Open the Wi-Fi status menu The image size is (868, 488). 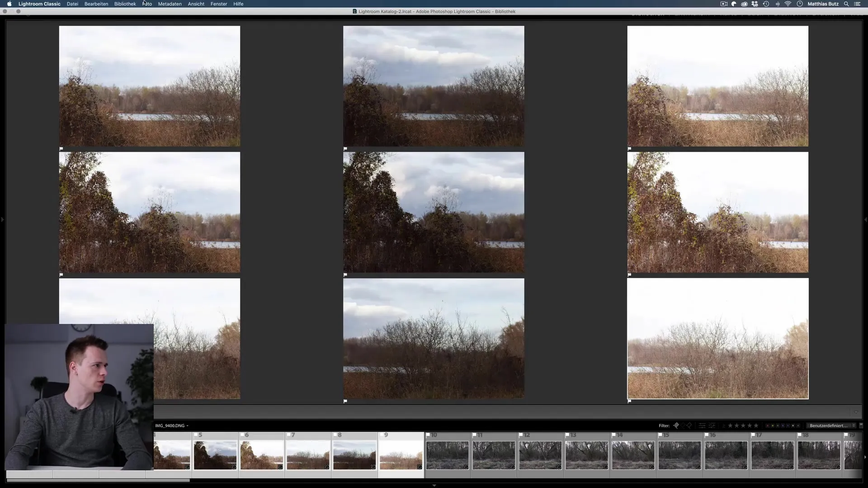click(x=788, y=4)
